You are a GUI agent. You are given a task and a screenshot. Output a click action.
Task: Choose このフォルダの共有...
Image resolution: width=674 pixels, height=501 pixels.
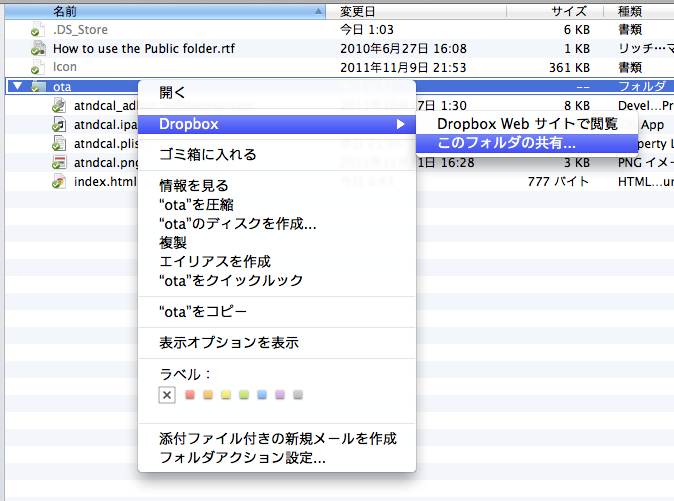pos(527,143)
